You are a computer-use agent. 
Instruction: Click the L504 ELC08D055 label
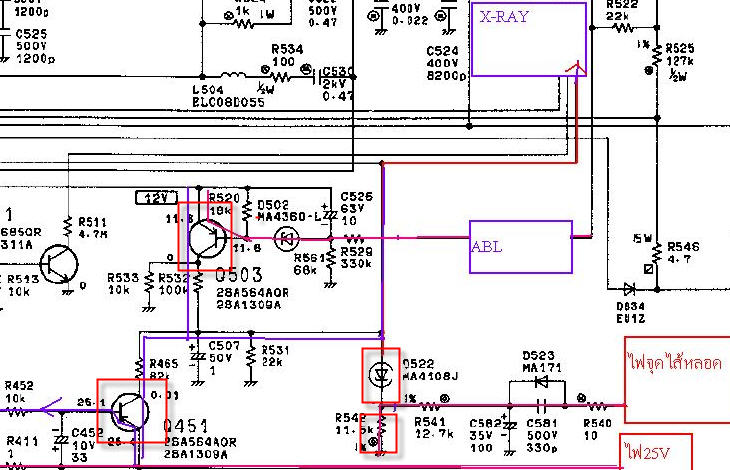click(229, 96)
